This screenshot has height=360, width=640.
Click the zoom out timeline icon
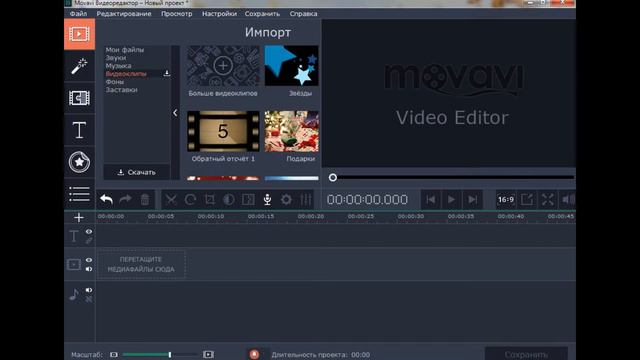pos(114,355)
